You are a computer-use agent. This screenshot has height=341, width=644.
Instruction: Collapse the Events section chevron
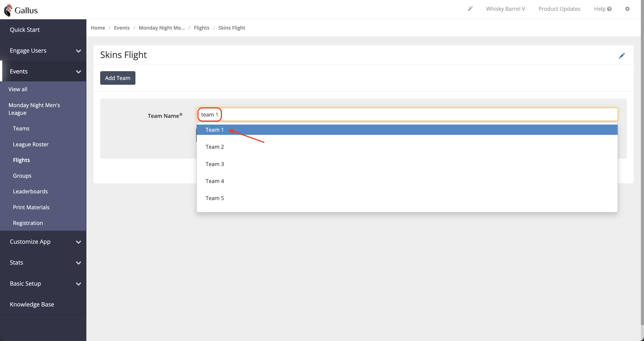click(79, 72)
